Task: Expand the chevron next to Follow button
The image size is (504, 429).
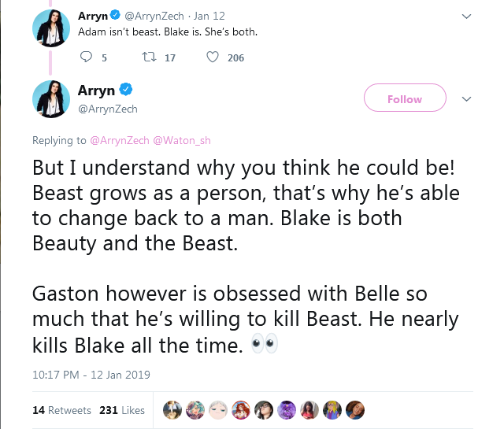Action: click(x=466, y=99)
